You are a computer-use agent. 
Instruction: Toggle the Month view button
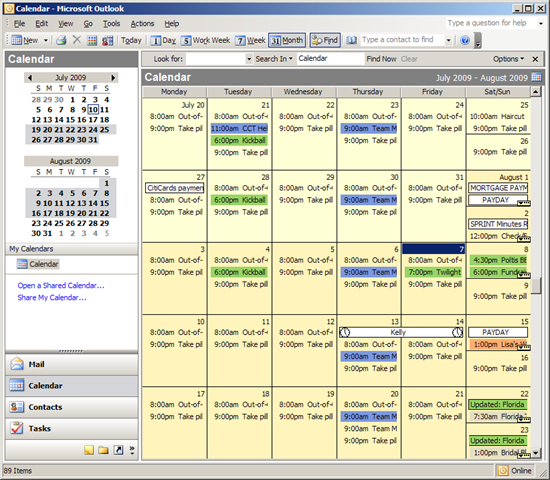coord(287,40)
